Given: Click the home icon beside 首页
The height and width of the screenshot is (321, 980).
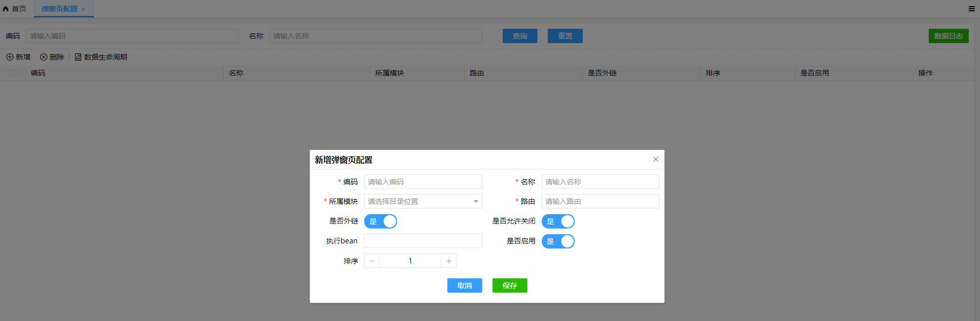Looking at the screenshot, I should coord(6,9).
